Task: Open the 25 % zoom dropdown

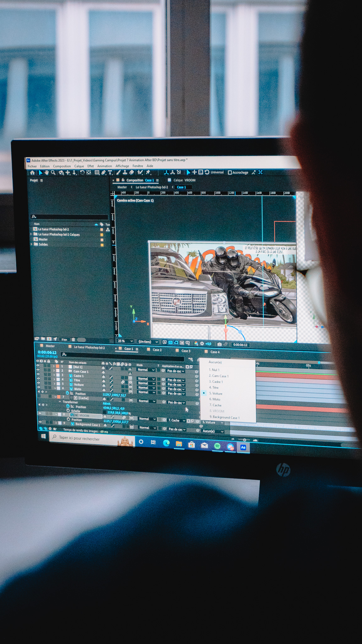Action: tap(125, 341)
